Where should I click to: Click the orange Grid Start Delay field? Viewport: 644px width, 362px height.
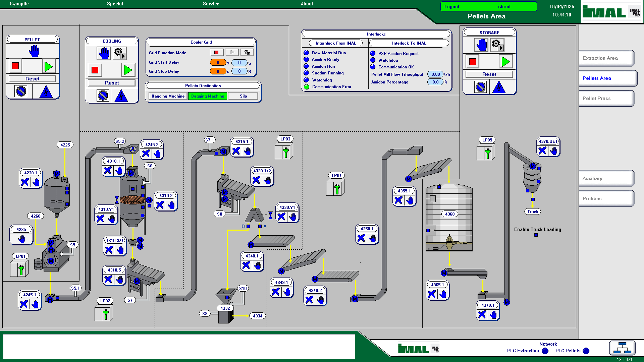218,63
